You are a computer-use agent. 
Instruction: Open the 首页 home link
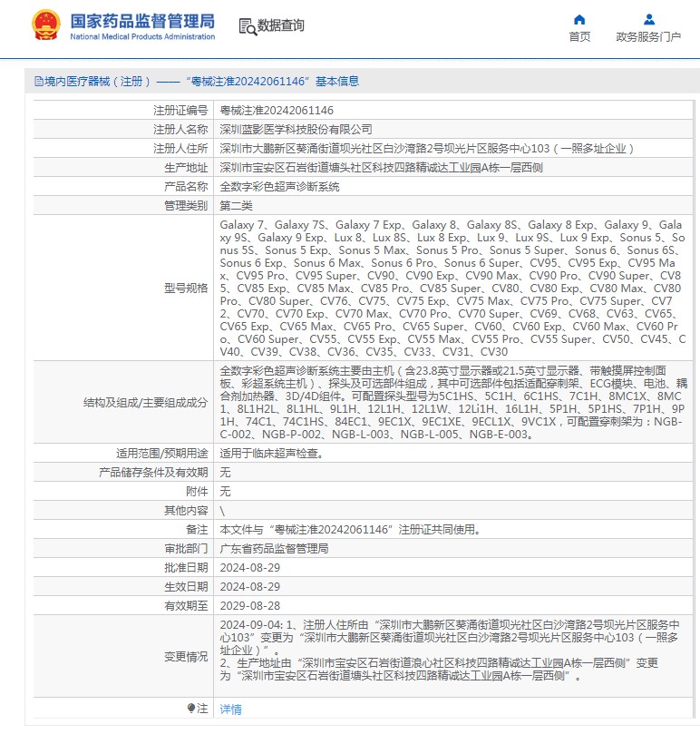(x=579, y=36)
